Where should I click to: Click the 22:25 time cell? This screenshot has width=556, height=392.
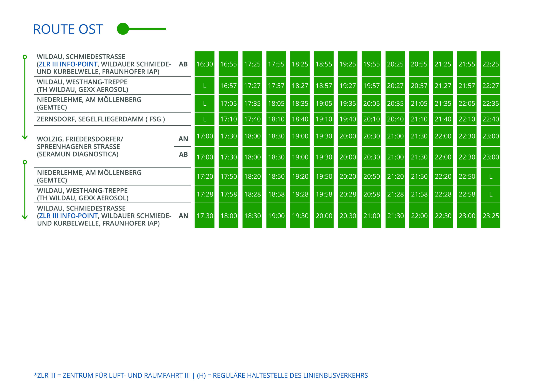pos(491,64)
